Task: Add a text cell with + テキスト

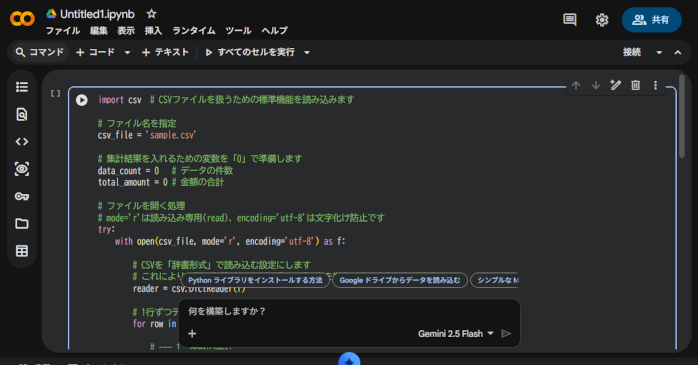Action: coord(165,52)
